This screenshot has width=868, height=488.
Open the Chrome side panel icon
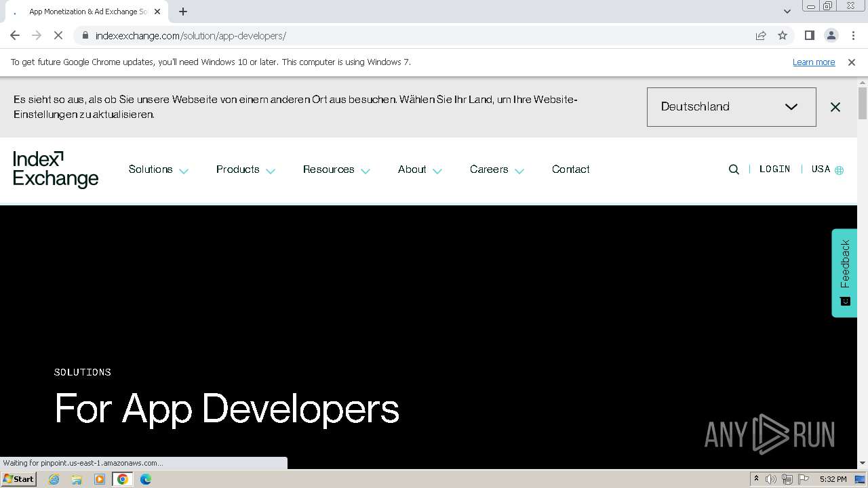click(x=810, y=35)
